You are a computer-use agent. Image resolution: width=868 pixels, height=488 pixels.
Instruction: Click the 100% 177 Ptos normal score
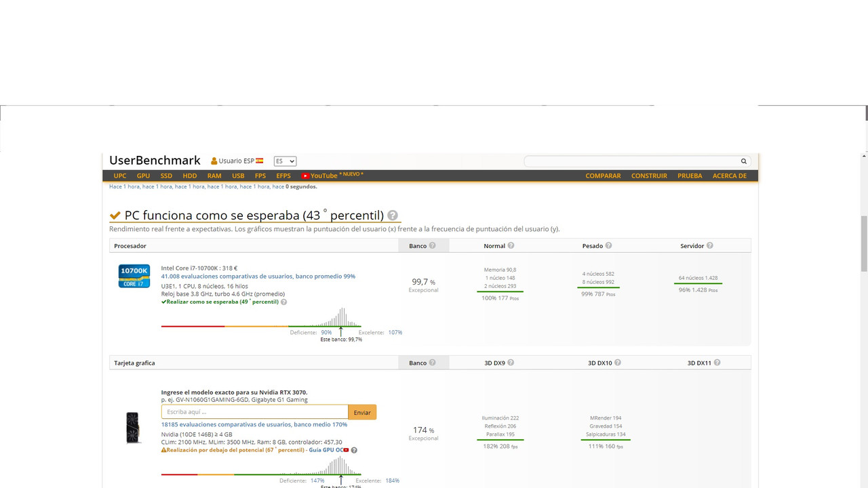click(x=500, y=298)
